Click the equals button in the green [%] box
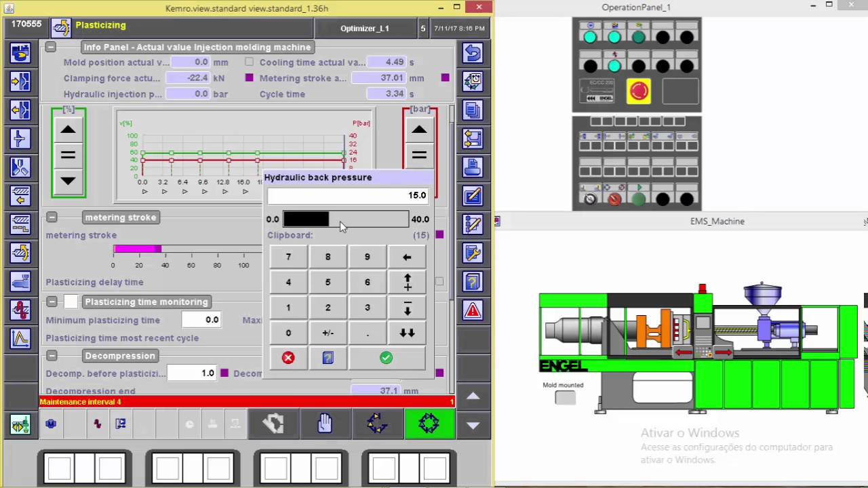This screenshot has height=488, width=868. [68, 155]
